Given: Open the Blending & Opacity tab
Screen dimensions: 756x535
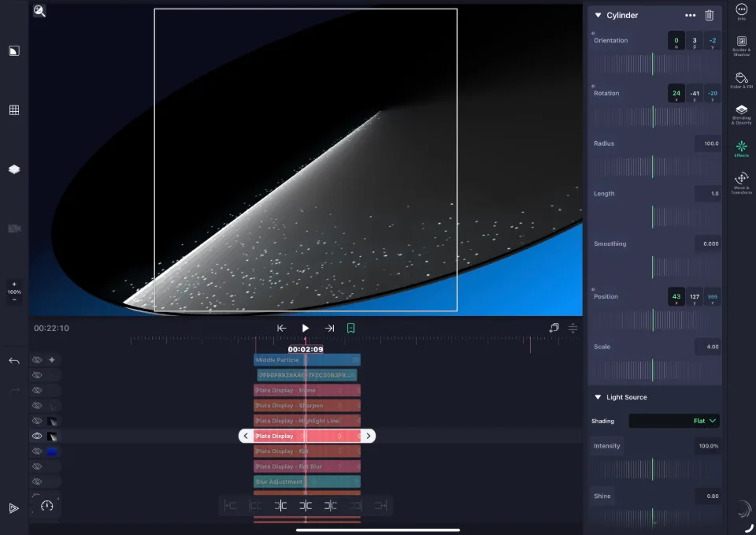Looking at the screenshot, I should point(742,114).
